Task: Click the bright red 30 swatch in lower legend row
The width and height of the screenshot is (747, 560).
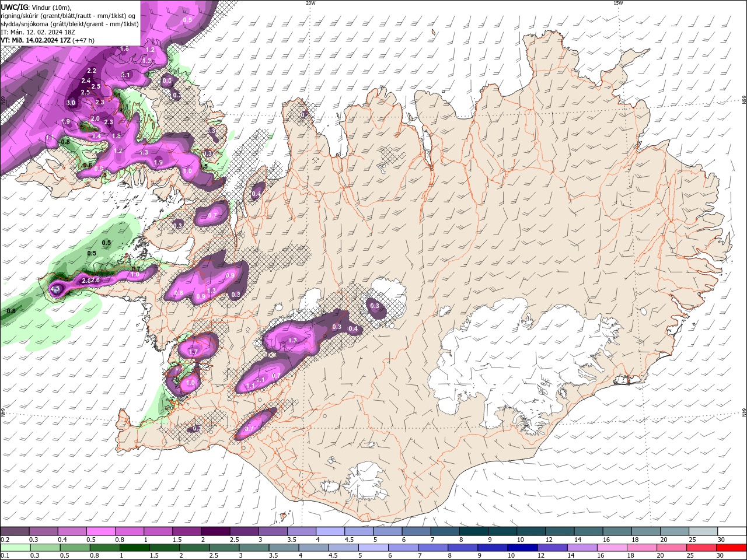Action: click(x=732, y=548)
